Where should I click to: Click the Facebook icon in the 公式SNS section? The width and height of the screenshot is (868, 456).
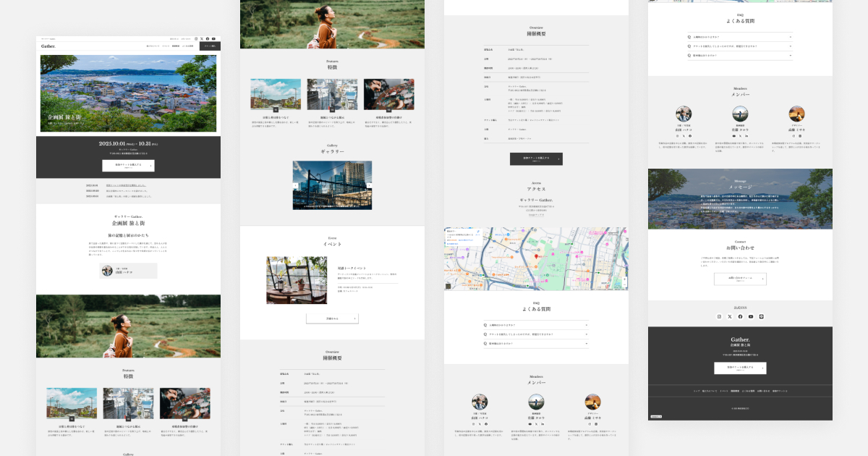(x=740, y=316)
